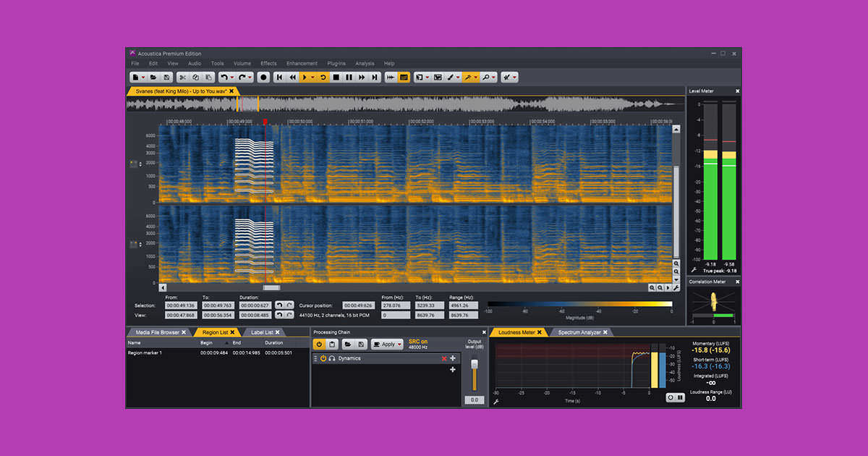Open the undo history dropdown arrow
Viewport: 868px width, 456px height.
coord(231,77)
